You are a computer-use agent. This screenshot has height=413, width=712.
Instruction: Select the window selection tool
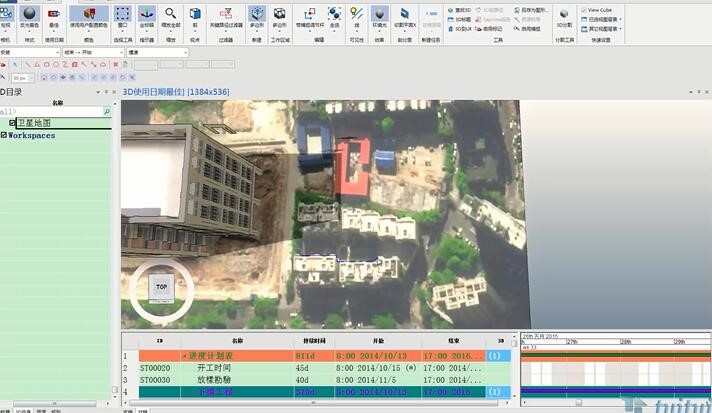tap(122, 14)
